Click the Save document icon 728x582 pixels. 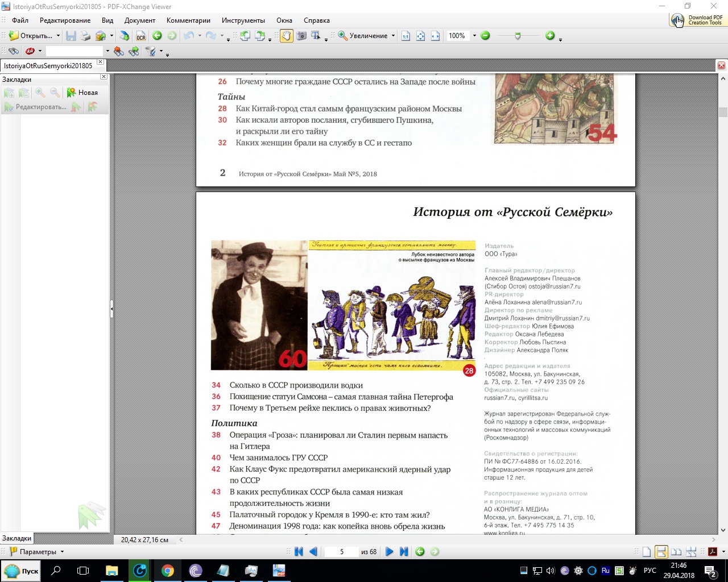pyautogui.click(x=71, y=36)
